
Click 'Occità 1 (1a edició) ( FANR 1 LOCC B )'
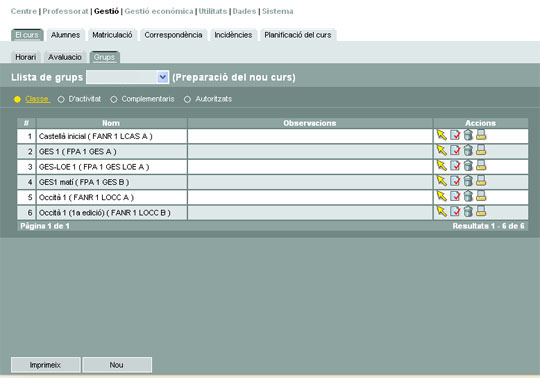[105, 213]
